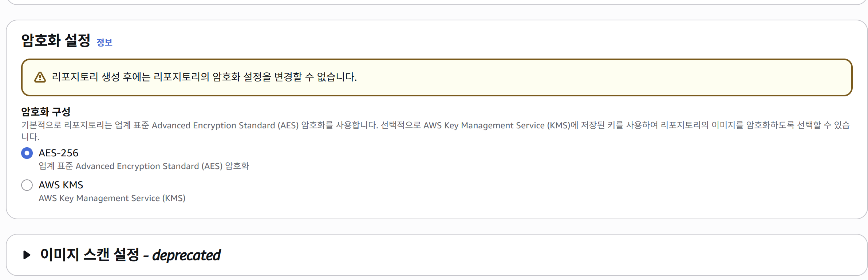The height and width of the screenshot is (280, 868).
Task: Click the 'AWS Key Management Service (KMS)' description under AWS KMS
Action: click(112, 198)
